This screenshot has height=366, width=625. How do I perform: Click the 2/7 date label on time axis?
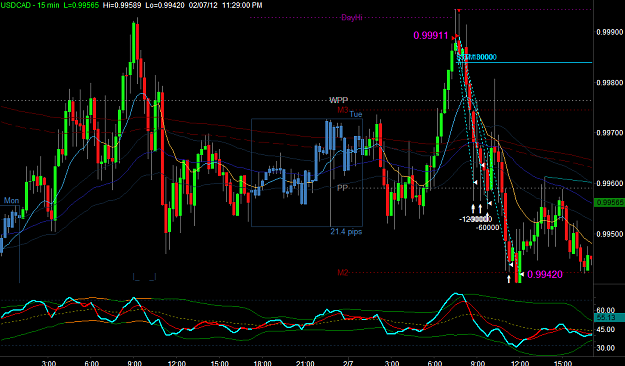[348, 363]
